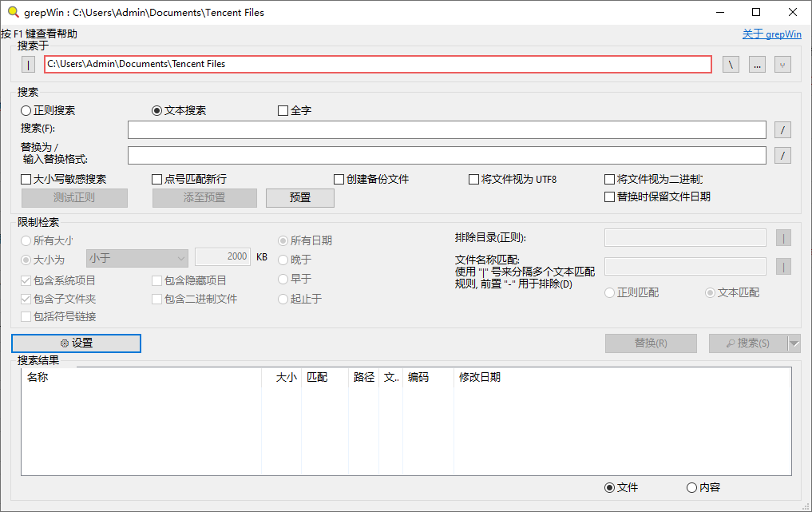Image resolution: width=812 pixels, height=512 pixels.
Task: Select the 正则搜索 radio button
Action: (26, 111)
